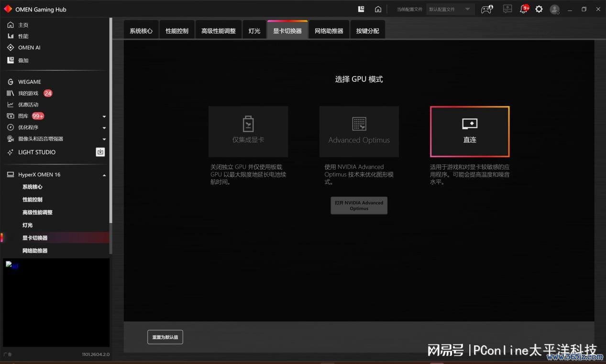Click the download icon beside LIGHT STUDIO
This screenshot has width=606, height=364.
[x=100, y=152]
